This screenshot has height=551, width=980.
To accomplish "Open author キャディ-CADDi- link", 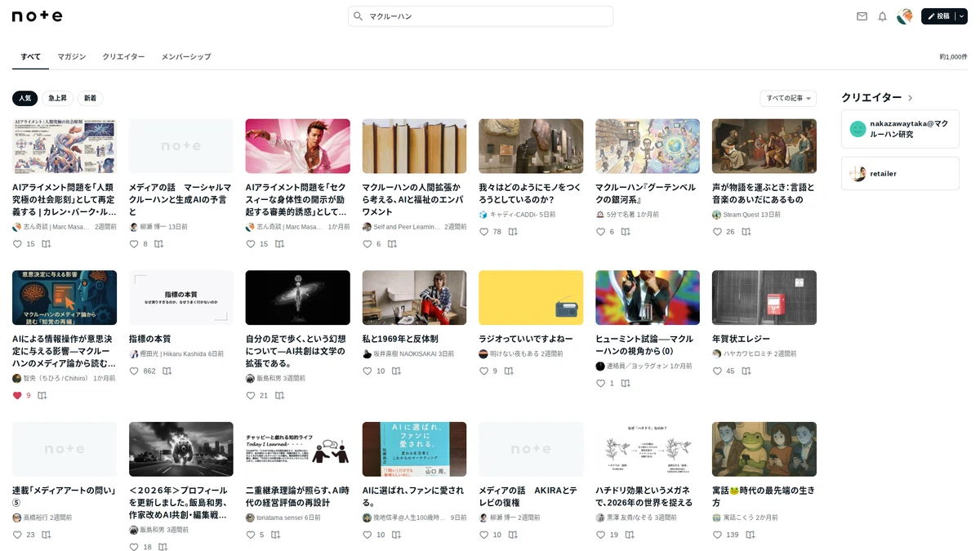I will 513,215.
